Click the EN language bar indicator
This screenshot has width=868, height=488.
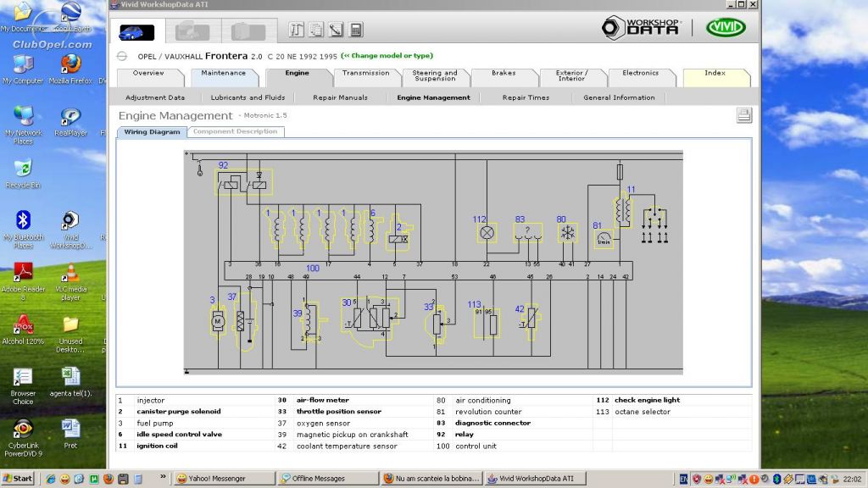tap(684, 479)
